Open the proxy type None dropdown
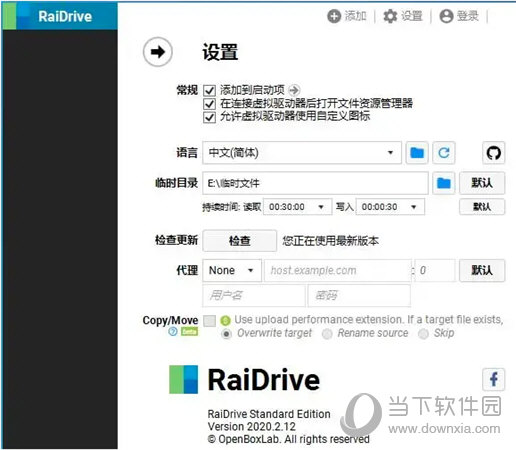 [x=232, y=270]
